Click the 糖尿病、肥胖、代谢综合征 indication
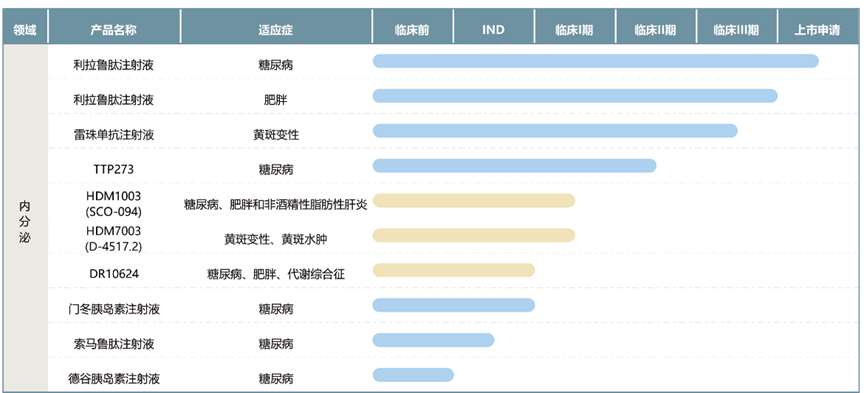864x393 pixels. (x=276, y=274)
